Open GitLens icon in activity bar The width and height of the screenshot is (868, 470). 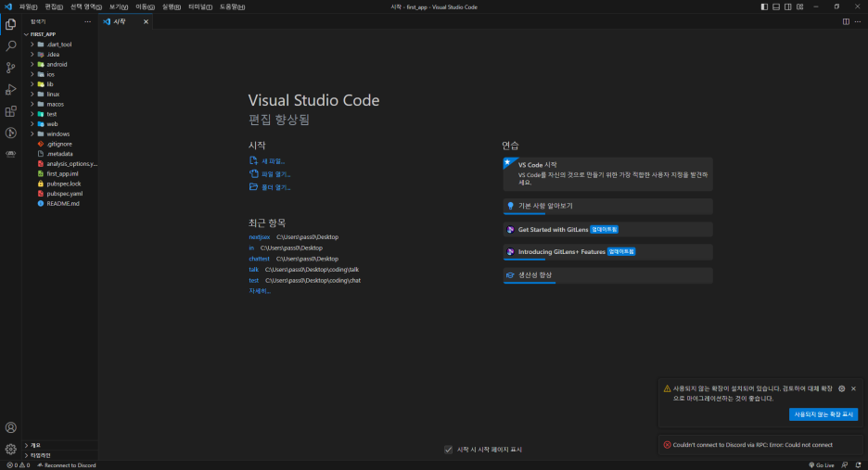pyautogui.click(x=10, y=133)
